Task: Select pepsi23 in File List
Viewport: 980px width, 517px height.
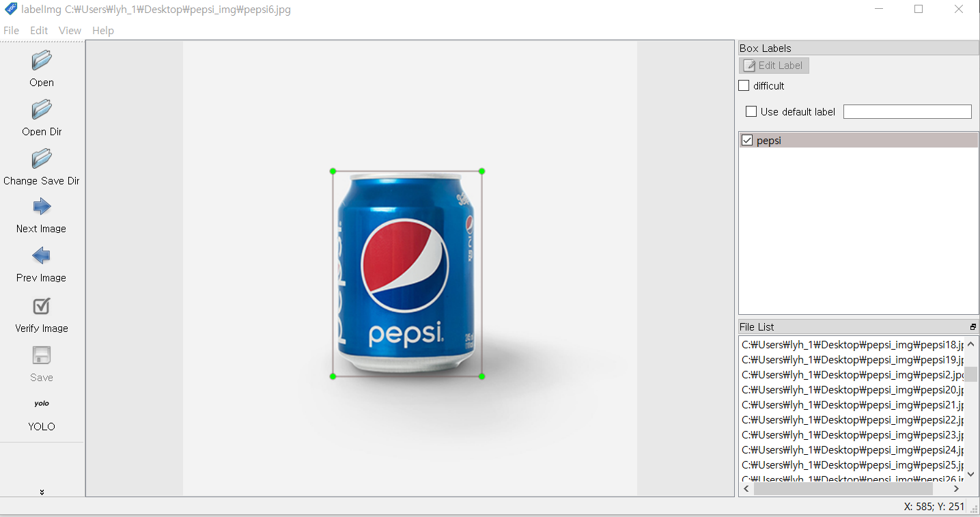Action: coord(852,435)
